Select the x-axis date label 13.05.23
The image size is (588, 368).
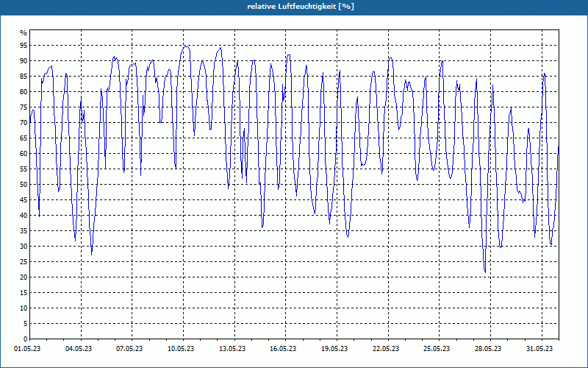pyautogui.click(x=232, y=349)
